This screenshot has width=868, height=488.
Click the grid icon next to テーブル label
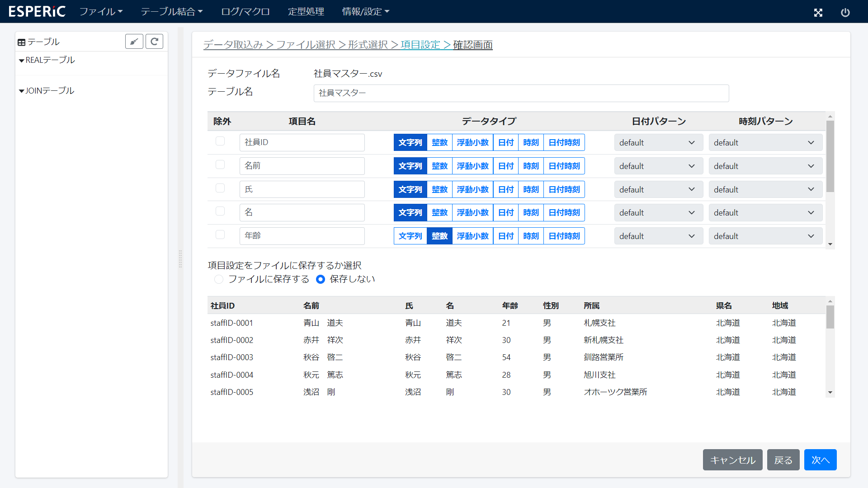click(21, 42)
